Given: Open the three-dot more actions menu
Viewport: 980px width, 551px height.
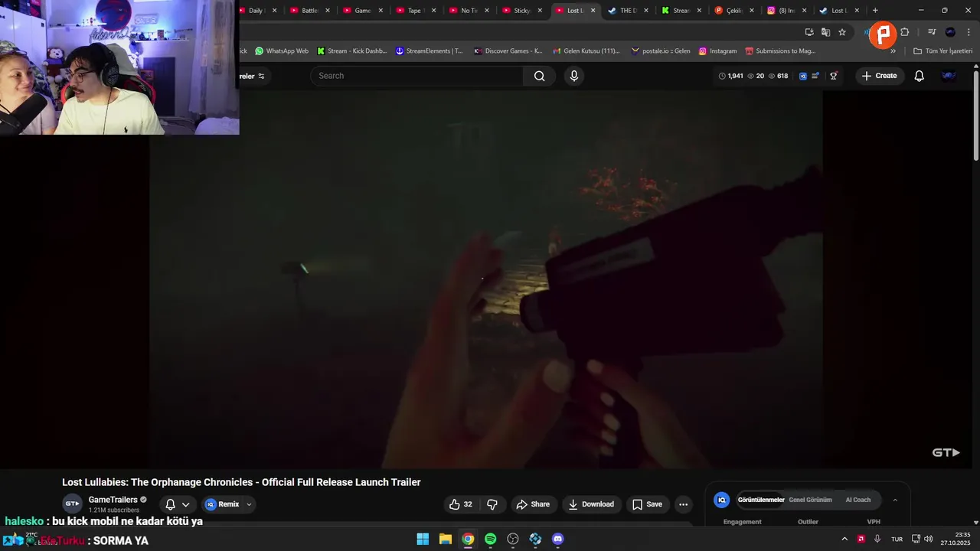Looking at the screenshot, I should coord(683,504).
